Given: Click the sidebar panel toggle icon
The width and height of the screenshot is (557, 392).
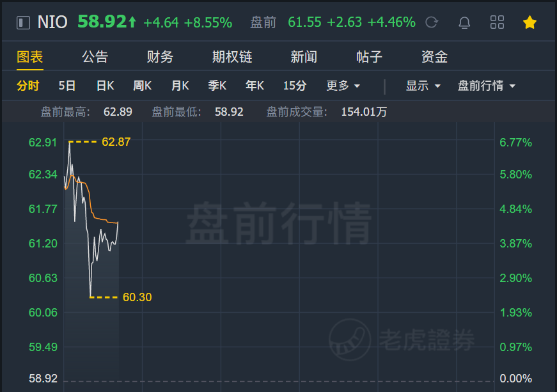Looking at the screenshot, I should coord(24,22).
